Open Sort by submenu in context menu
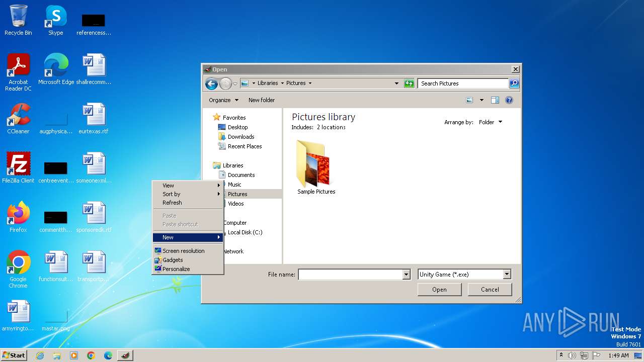Screen dimensions: 644x362 [x=188, y=194]
